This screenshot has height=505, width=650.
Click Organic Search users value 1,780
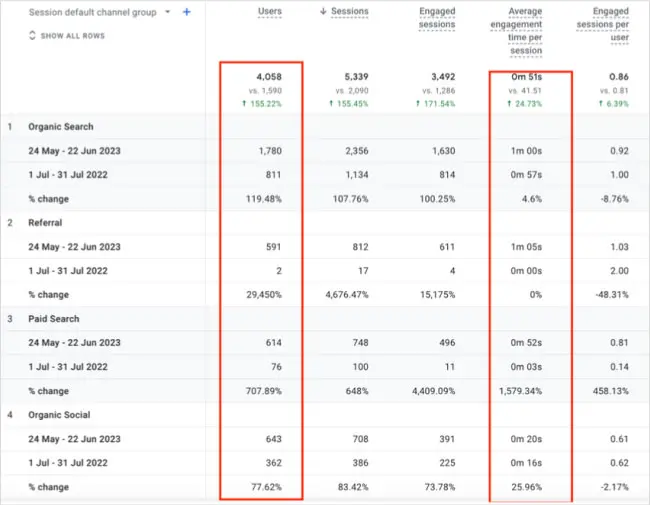pyautogui.click(x=270, y=151)
